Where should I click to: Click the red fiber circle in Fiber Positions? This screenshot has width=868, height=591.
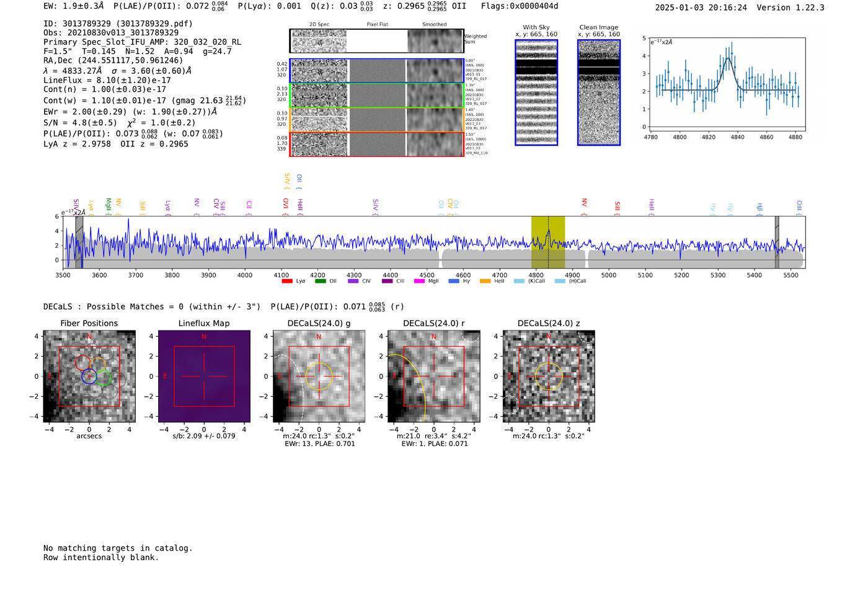tap(82, 363)
